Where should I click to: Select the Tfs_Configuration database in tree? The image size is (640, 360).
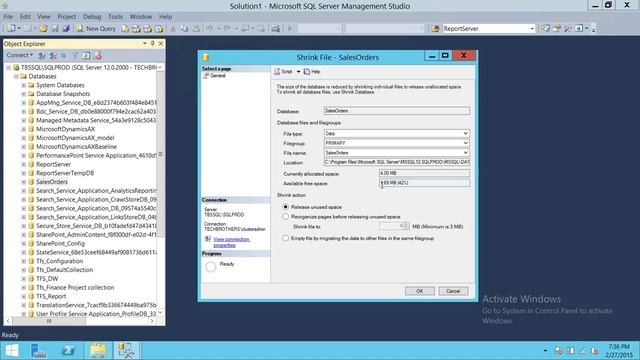[59, 261]
